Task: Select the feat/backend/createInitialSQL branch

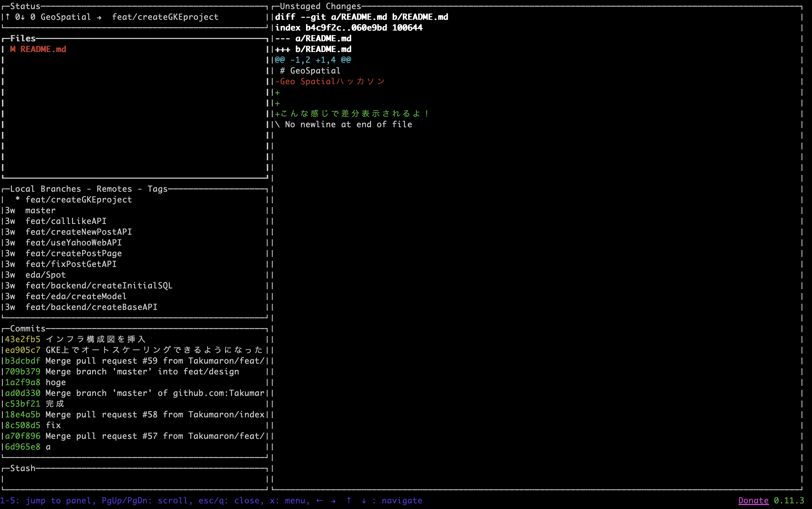Action: [135, 286]
